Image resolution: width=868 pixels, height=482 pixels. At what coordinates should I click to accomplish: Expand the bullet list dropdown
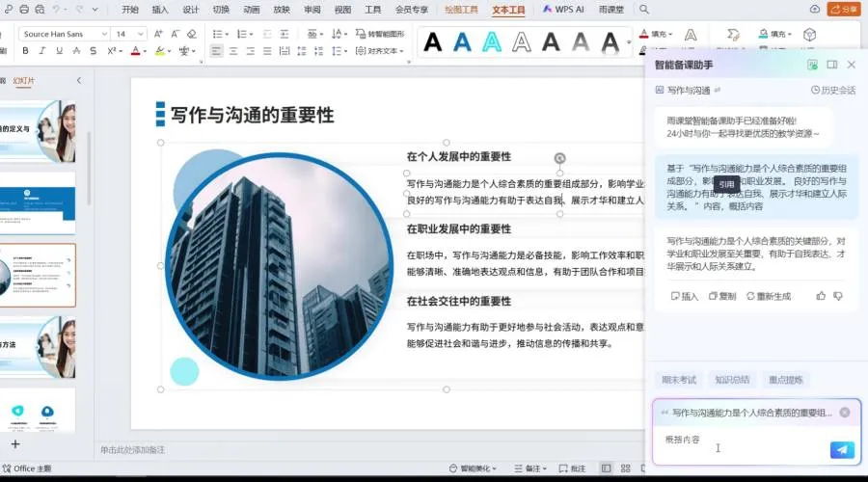tap(227, 35)
